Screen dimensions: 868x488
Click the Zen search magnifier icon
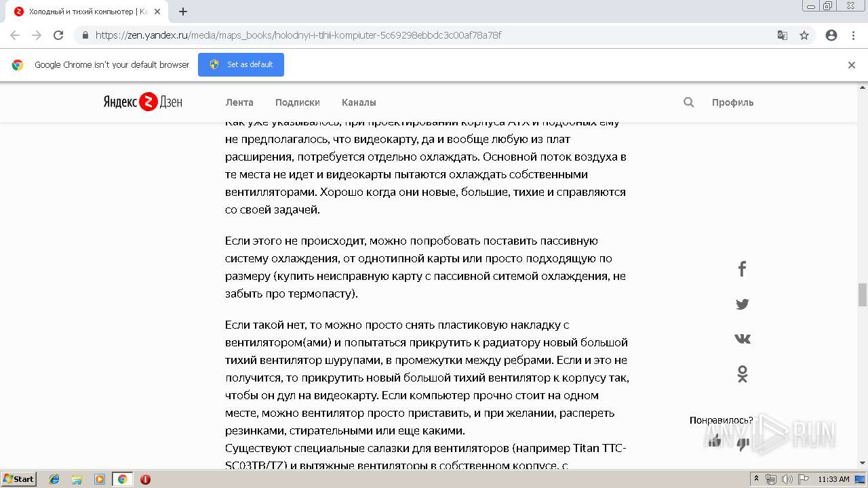[689, 102]
